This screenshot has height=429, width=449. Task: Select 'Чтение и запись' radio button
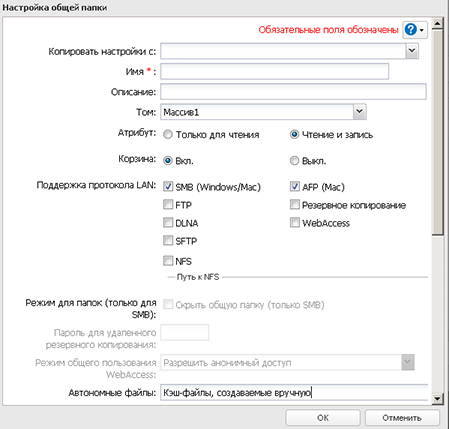click(x=294, y=135)
